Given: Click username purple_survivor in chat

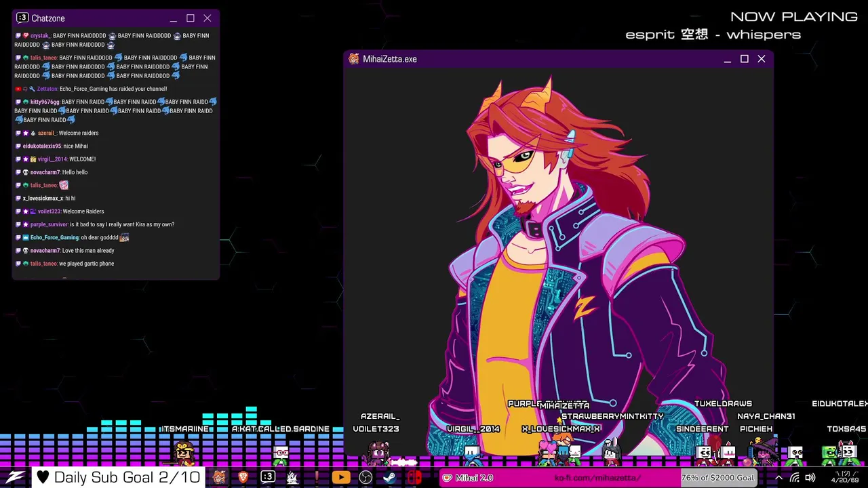Looking at the screenshot, I should pos(49,224).
